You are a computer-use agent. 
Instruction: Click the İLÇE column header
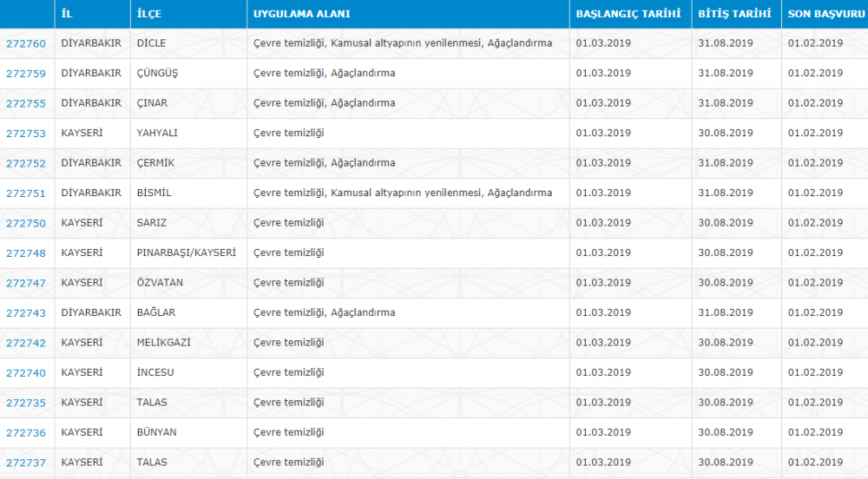[x=149, y=14]
